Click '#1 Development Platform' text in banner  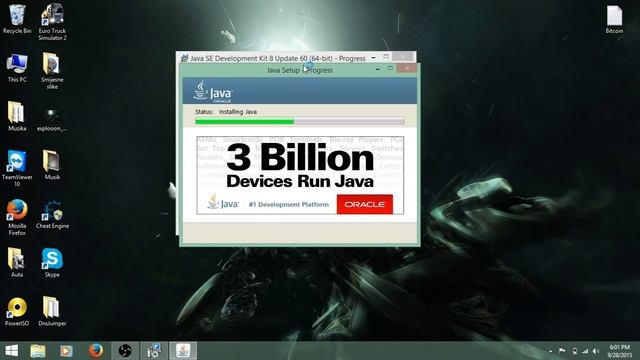(x=289, y=204)
